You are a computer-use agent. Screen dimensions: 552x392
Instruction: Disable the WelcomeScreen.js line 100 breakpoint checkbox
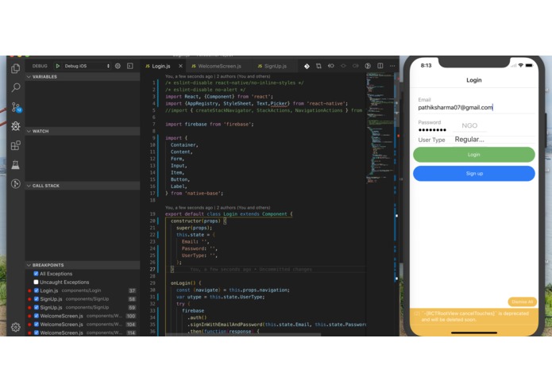tap(37, 316)
